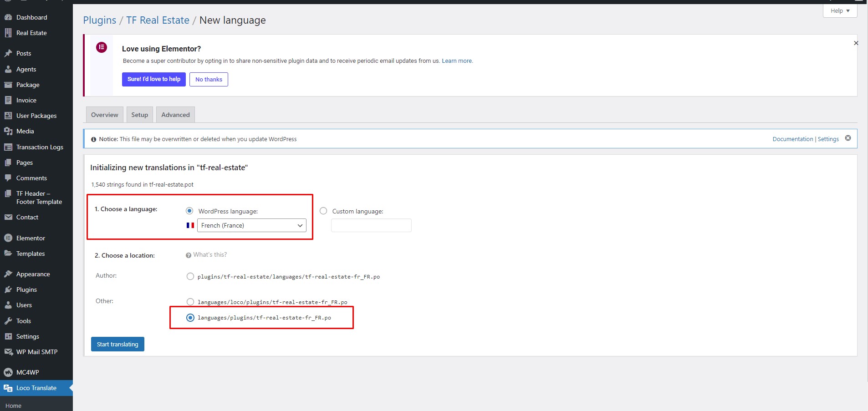The height and width of the screenshot is (411, 868).
Task: Click Sure! I'd love to help
Action: coord(154,79)
